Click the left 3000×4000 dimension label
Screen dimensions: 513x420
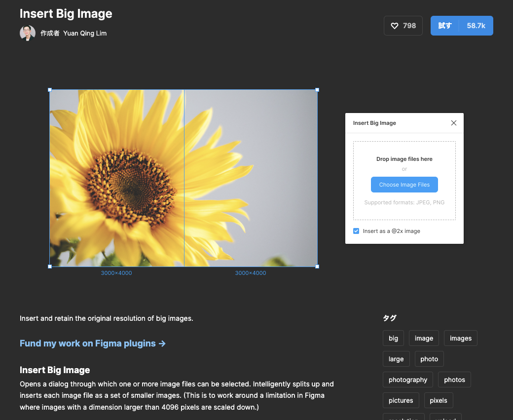point(116,272)
